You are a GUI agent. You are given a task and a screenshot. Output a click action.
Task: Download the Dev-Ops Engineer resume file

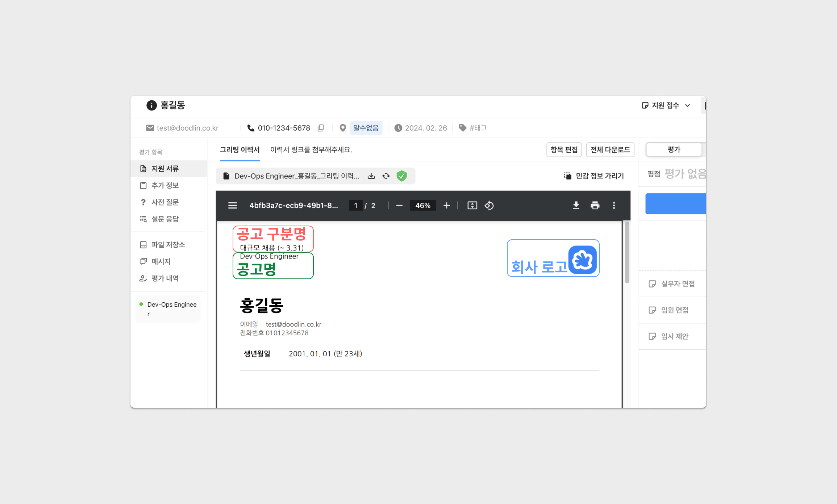371,176
